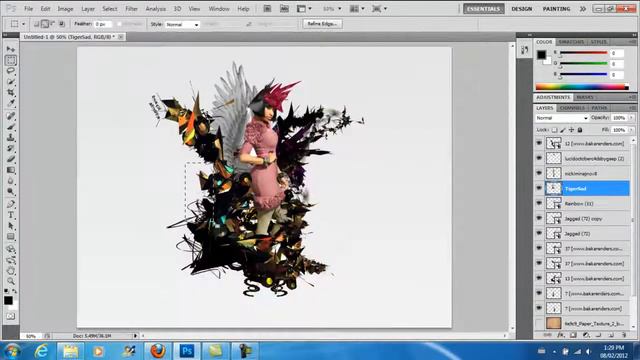640x360 pixels.
Task: Select the Brush tool
Action: pos(11,127)
